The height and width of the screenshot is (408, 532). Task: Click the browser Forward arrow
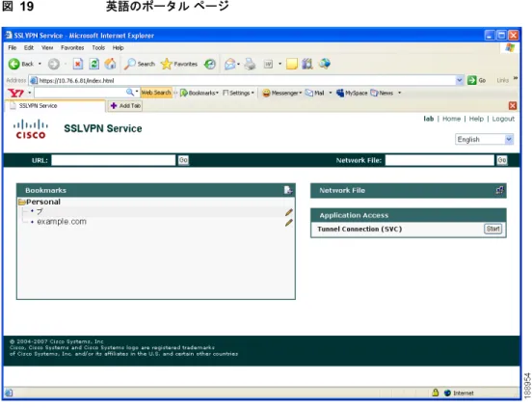pyautogui.click(x=54, y=64)
